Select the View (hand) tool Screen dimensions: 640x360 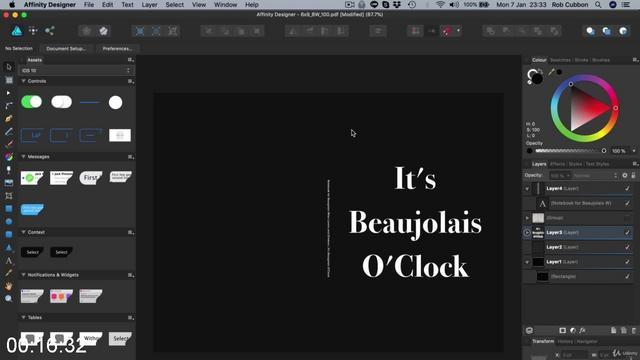coord(9,286)
